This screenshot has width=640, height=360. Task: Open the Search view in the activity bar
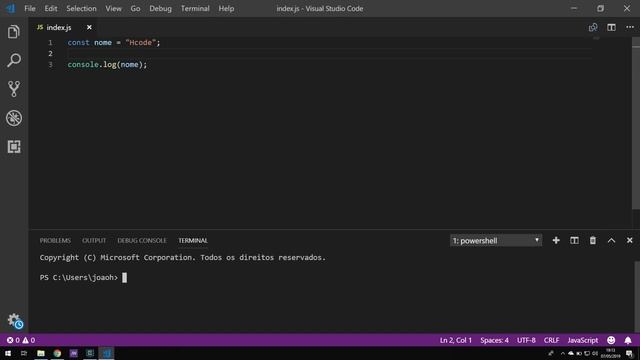pos(13,60)
